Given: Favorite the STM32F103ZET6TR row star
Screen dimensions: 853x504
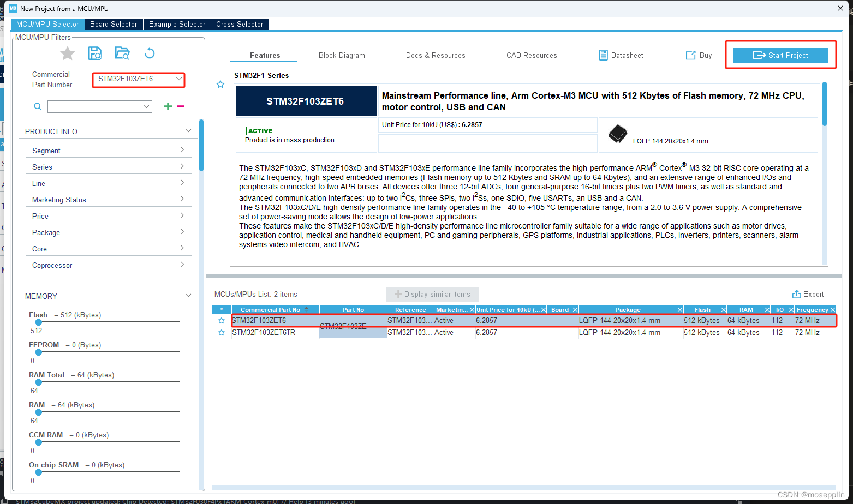Looking at the screenshot, I should click(222, 333).
